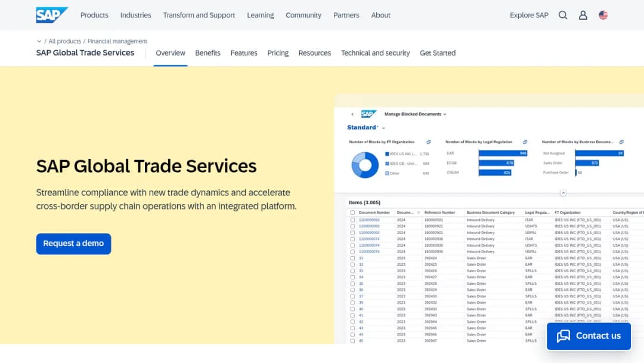Open the FT Organization chart's expand icon
The height and width of the screenshot is (363, 644).
click(x=428, y=142)
